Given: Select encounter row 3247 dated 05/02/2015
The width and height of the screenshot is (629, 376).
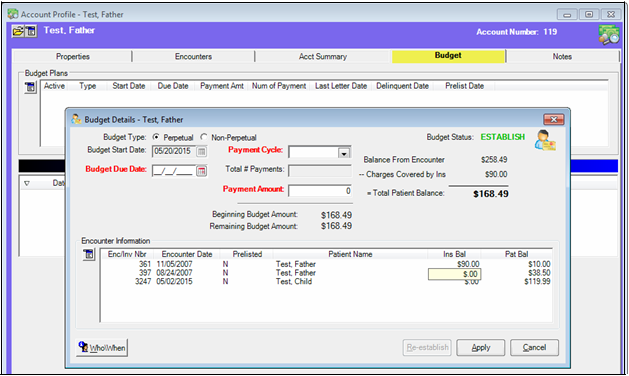Looking at the screenshot, I should pyautogui.click(x=326, y=282).
